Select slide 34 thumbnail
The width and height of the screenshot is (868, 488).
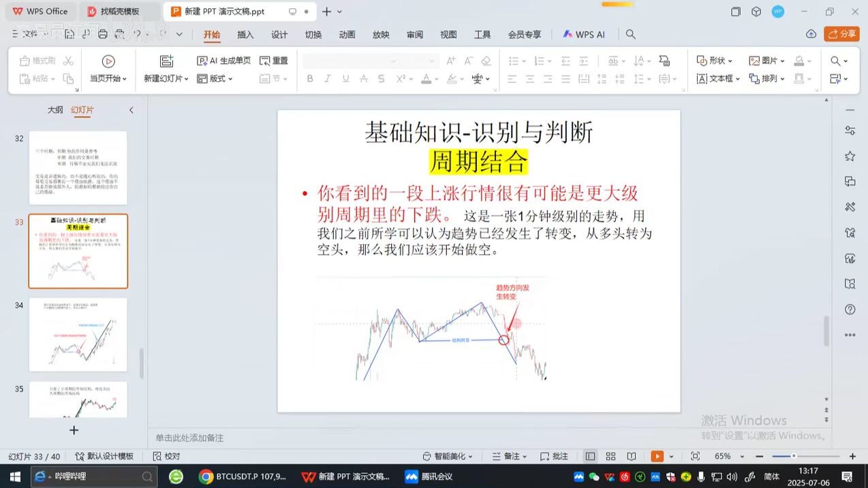[78, 335]
